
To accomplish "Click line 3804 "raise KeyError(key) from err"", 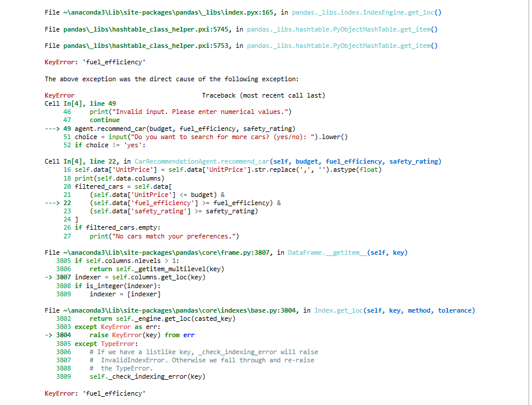I will (142, 335).
